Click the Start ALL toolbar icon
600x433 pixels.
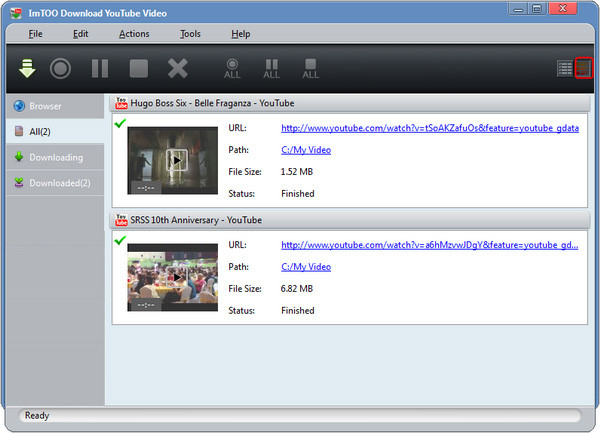(x=232, y=69)
